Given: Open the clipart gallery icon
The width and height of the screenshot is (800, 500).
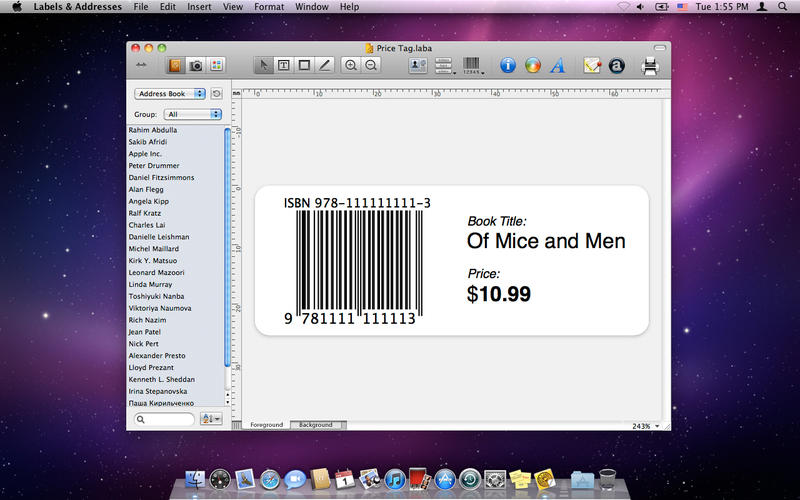Looking at the screenshot, I should 216,65.
